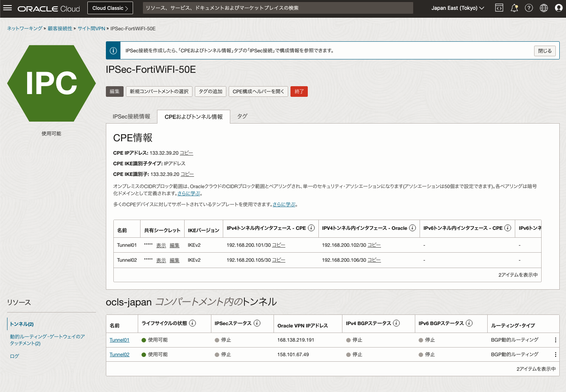Screen dimensions: 566x392
Task: Click the 編集 button
Action: 115,91
